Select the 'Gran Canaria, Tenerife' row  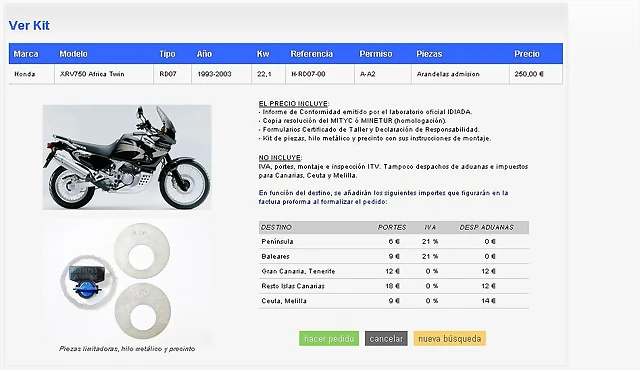[394, 271]
